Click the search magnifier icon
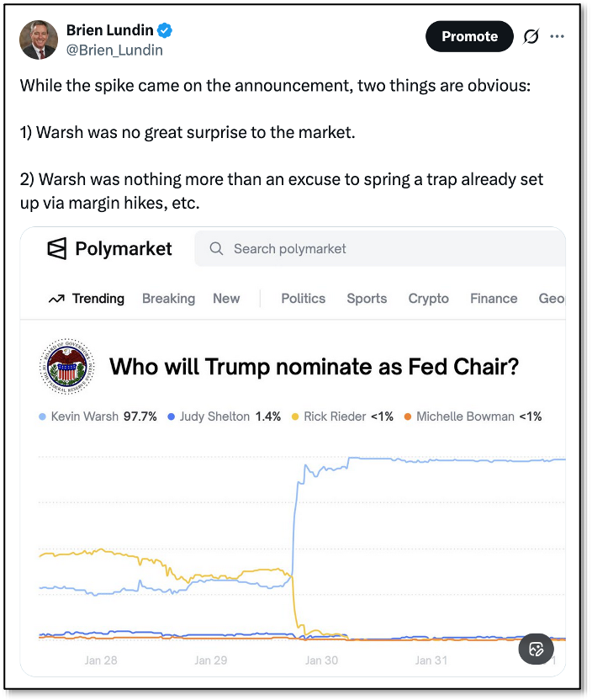The width and height of the screenshot is (592, 700). coord(216,248)
